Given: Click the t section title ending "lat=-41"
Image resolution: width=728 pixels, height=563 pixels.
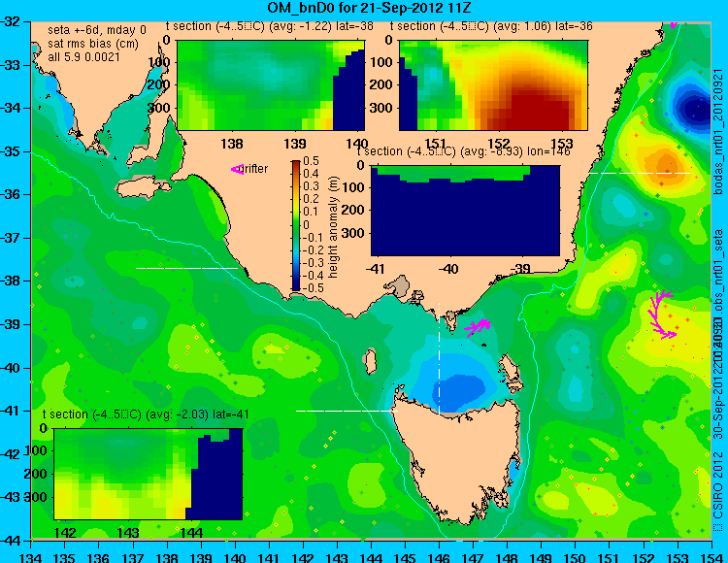Looking at the screenshot, I should click(x=146, y=414).
